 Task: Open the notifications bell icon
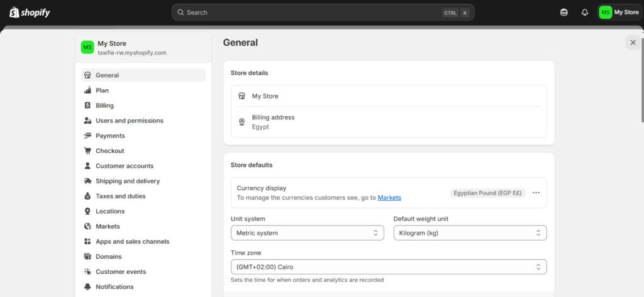(585, 13)
